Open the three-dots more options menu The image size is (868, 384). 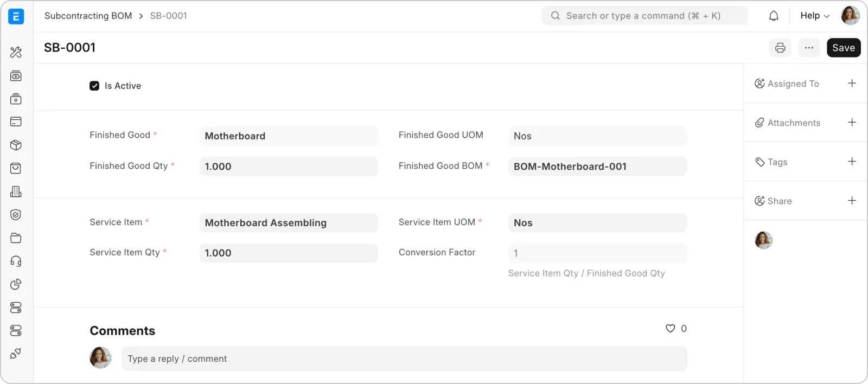pyautogui.click(x=809, y=48)
